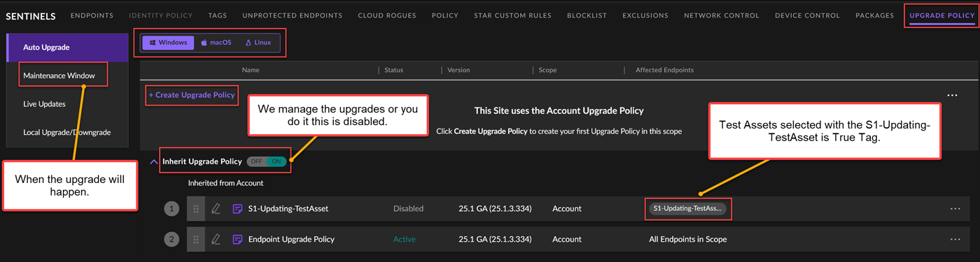
Task: Open the Device Control tab
Action: point(807,15)
